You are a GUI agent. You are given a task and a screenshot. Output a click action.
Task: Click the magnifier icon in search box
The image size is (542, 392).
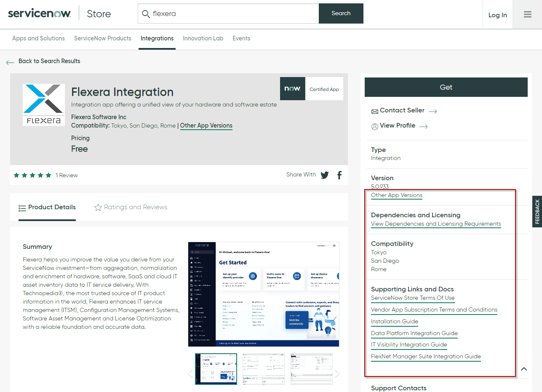point(146,14)
